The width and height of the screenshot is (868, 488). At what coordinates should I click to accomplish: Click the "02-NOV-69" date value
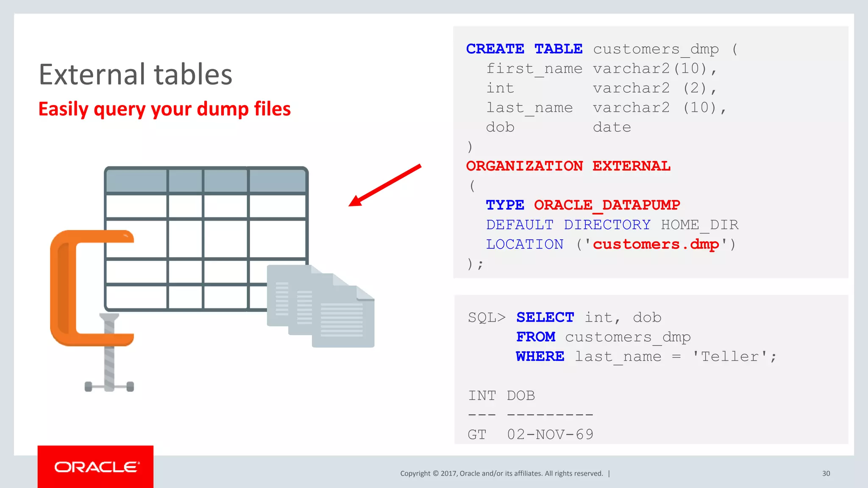pos(550,435)
